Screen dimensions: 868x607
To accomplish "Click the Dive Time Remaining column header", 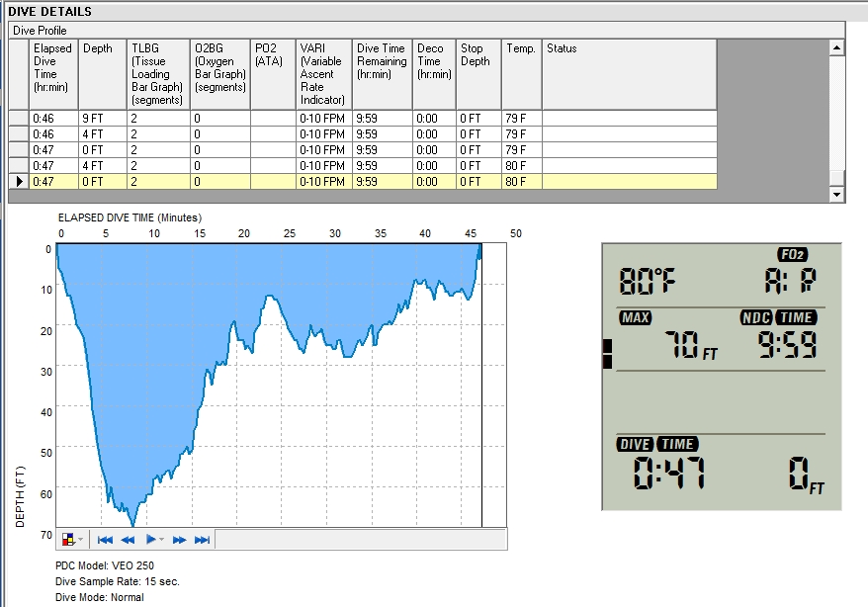I will coord(382,74).
